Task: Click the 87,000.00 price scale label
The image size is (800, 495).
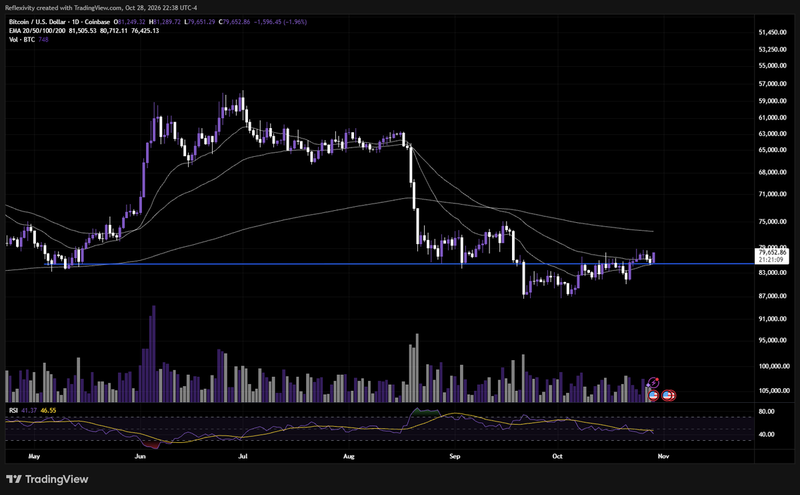Action: coord(772,296)
